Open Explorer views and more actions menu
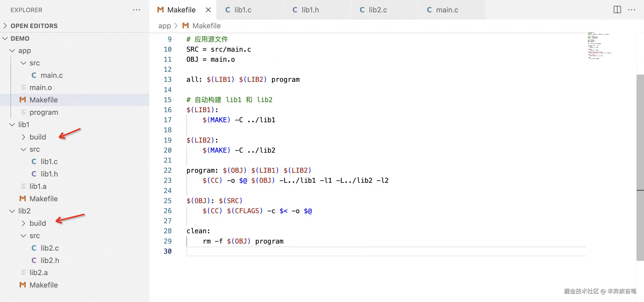 click(x=136, y=10)
